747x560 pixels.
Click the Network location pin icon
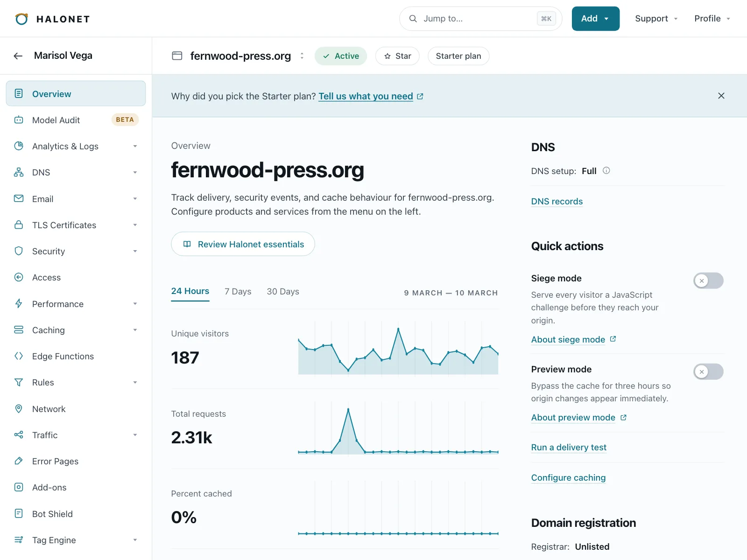[19, 409]
